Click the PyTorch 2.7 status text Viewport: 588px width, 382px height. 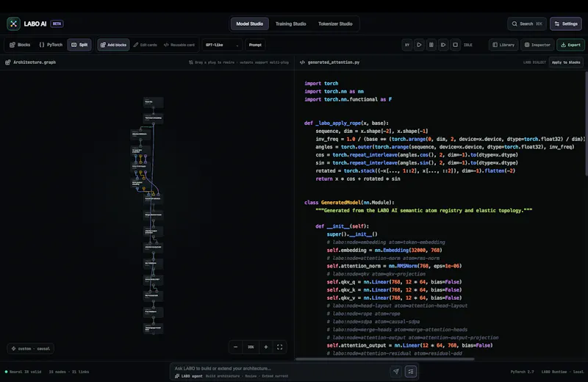point(522,372)
